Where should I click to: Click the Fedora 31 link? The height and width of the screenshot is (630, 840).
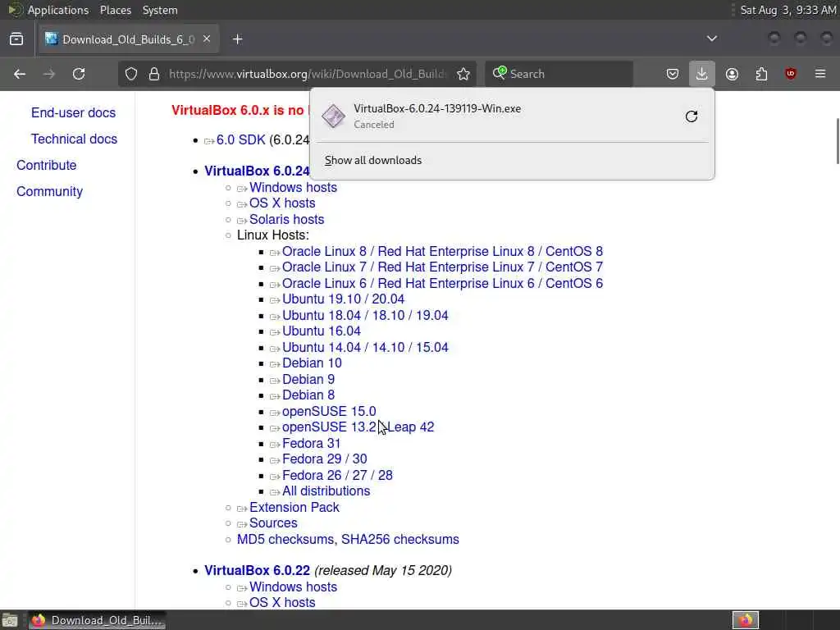[x=311, y=443]
